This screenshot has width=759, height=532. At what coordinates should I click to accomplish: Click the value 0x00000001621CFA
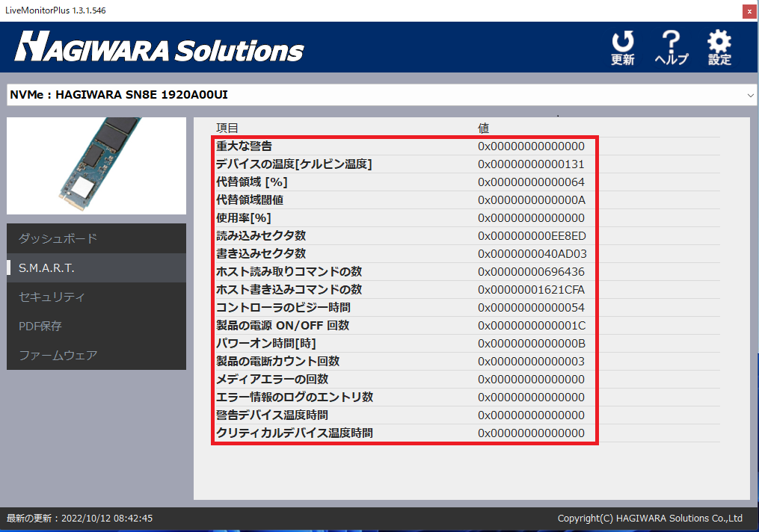(531, 289)
